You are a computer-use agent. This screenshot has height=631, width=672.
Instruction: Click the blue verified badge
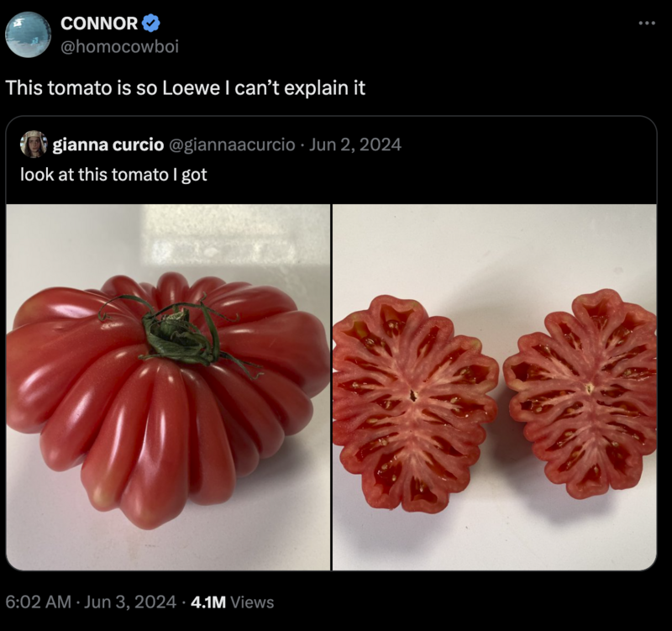point(151,24)
